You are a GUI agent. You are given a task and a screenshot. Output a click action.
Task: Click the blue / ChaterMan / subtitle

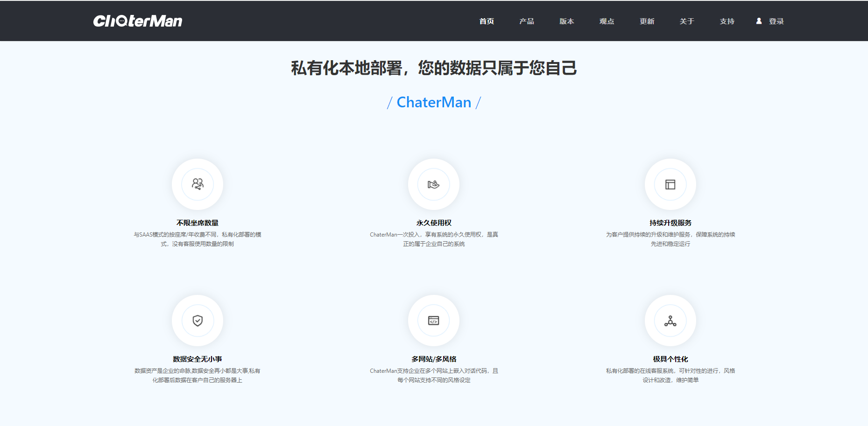tap(434, 102)
